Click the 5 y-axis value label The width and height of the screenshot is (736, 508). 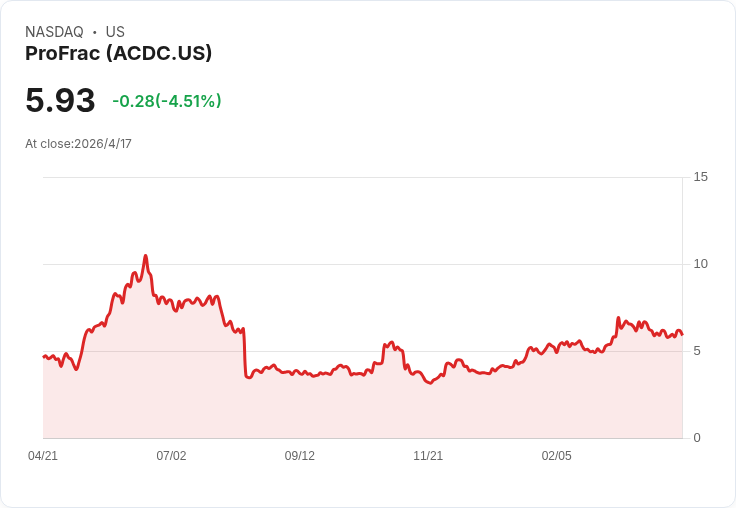(x=697, y=351)
